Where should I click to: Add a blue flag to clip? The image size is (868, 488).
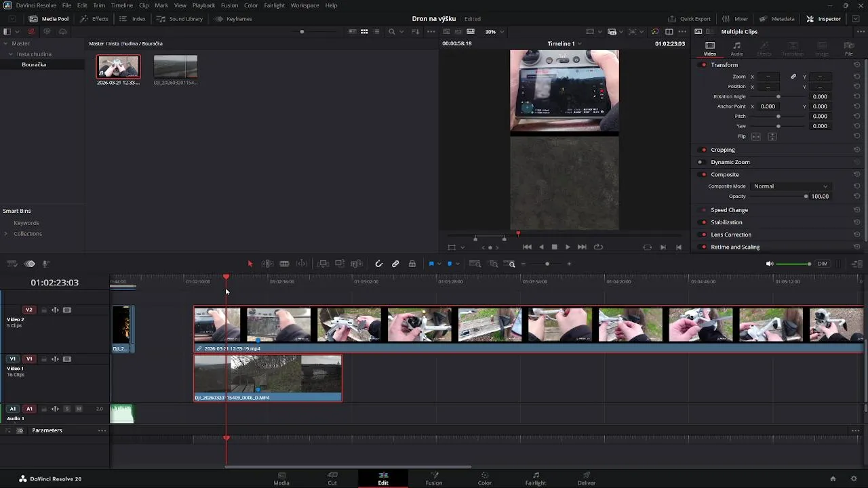coord(431,264)
